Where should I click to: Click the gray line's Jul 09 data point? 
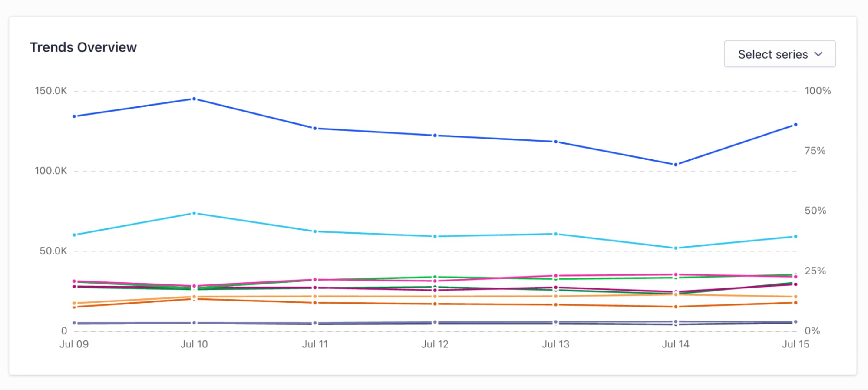[74, 322]
